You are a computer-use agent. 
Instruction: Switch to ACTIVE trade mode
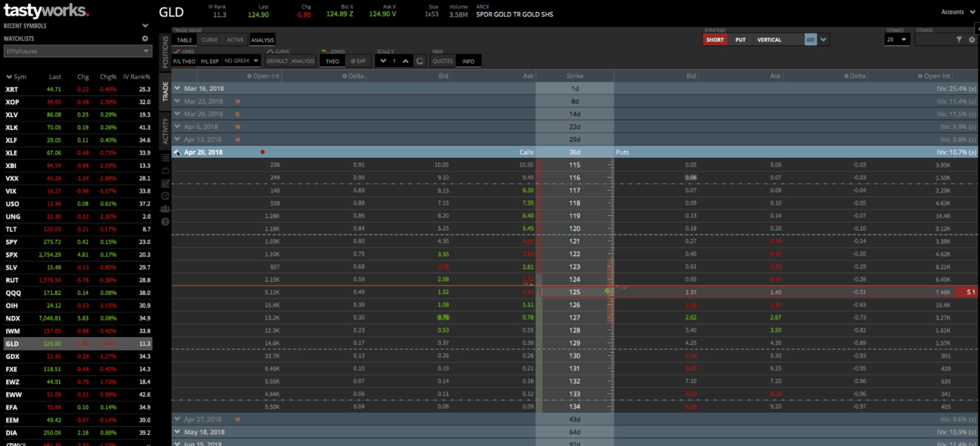tap(235, 39)
